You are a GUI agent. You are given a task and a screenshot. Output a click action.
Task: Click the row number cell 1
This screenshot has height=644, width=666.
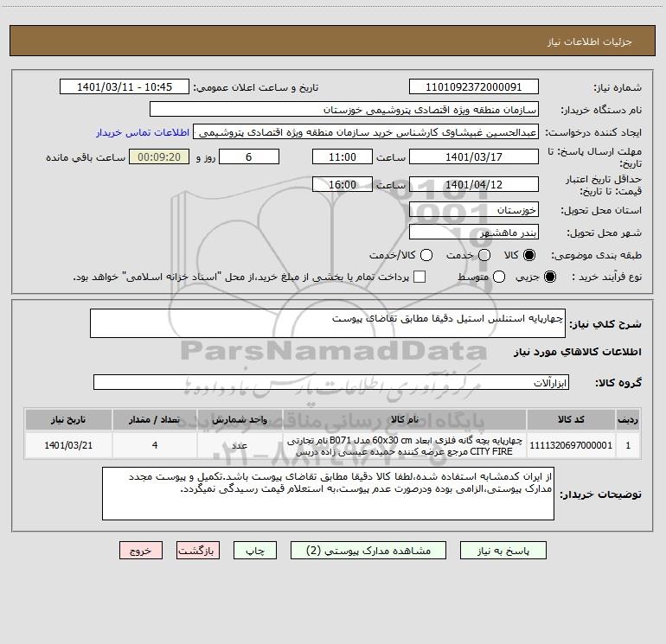[628, 445]
